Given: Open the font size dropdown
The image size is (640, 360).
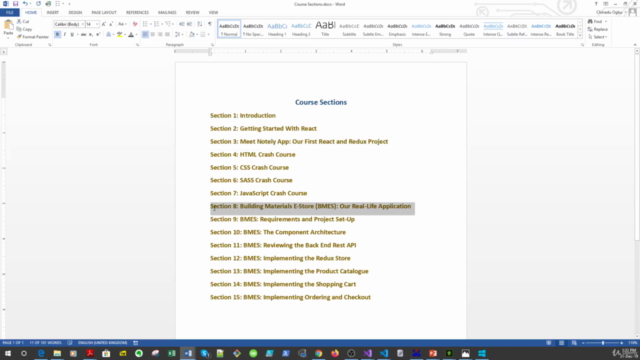Looking at the screenshot, I should (97, 24).
